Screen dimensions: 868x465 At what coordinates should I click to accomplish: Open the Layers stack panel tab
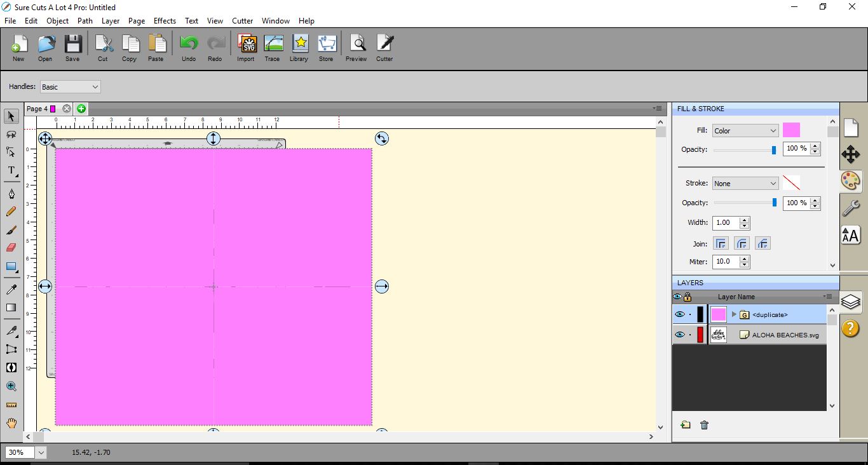(x=851, y=302)
